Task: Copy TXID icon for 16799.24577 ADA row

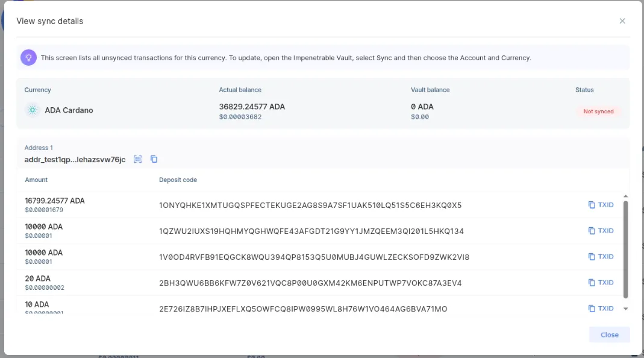Action: coord(592,205)
